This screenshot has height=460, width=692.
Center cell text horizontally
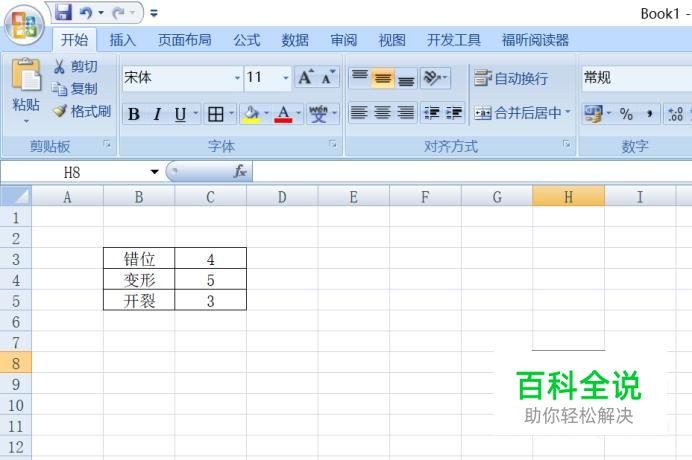coord(382,113)
